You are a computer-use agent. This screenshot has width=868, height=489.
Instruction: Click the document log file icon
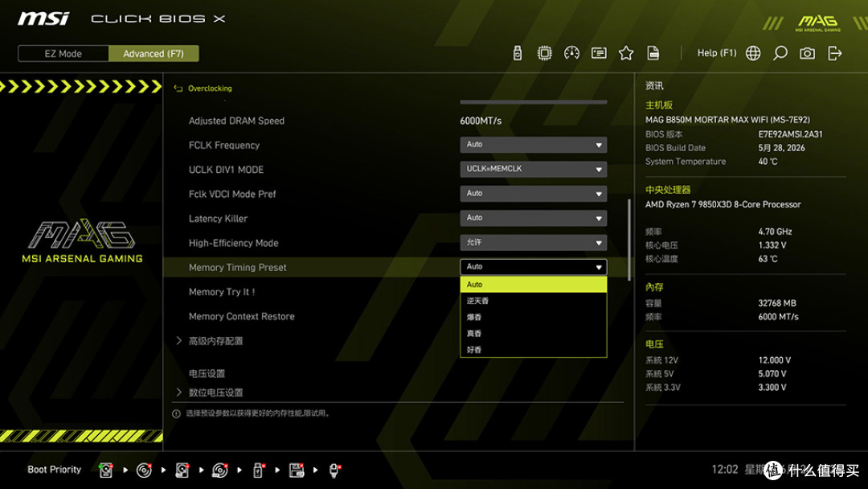point(653,53)
